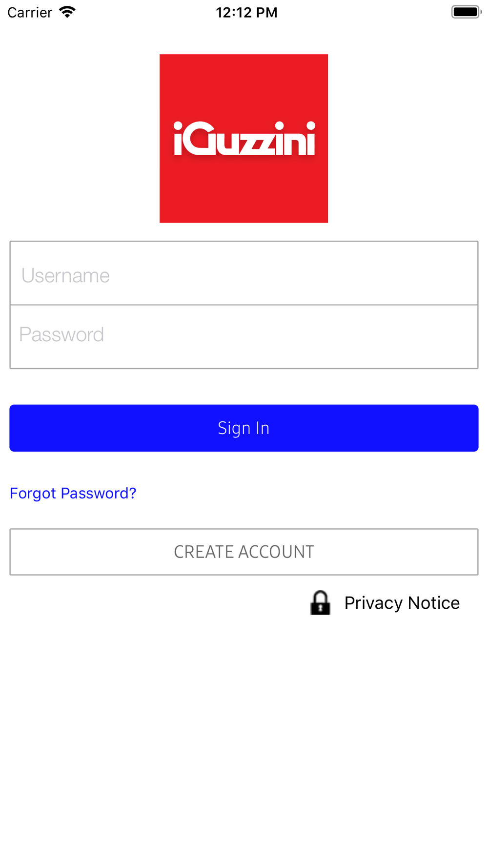Open the Forgot Password? link
488x868 pixels.
point(73,493)
